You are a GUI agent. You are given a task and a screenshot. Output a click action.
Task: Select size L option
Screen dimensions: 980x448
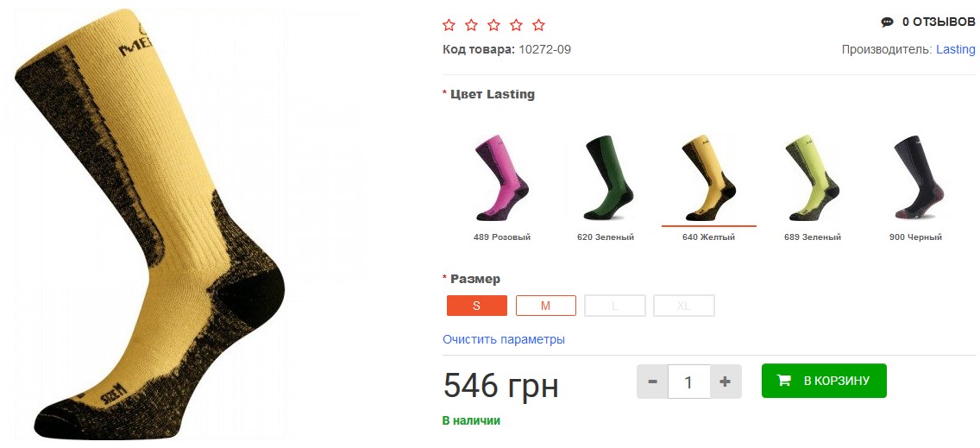tap(614, 306)
